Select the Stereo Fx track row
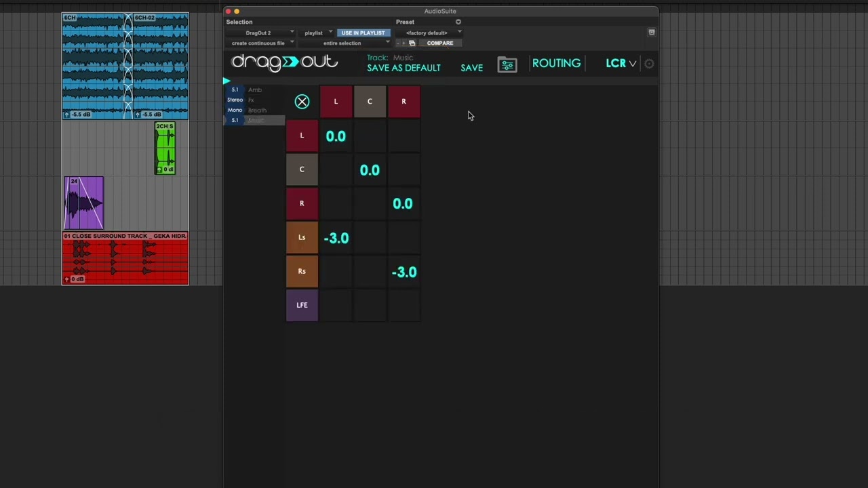868x488 pixels. 254,100
